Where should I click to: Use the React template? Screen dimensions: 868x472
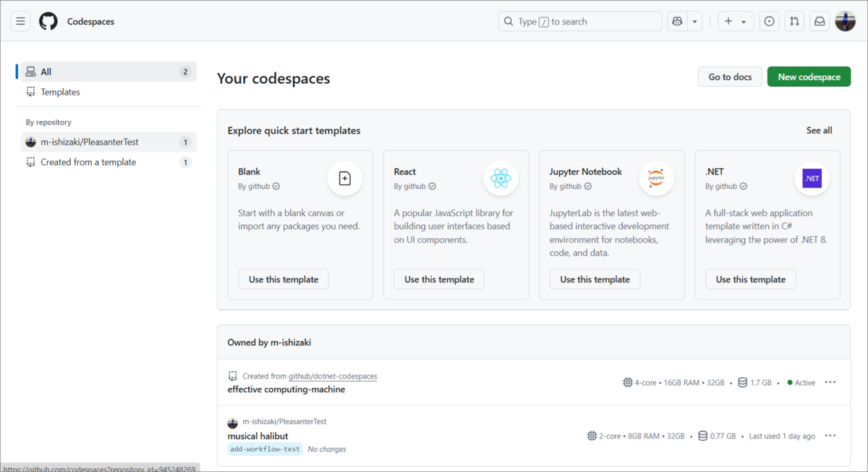[439, 279]
